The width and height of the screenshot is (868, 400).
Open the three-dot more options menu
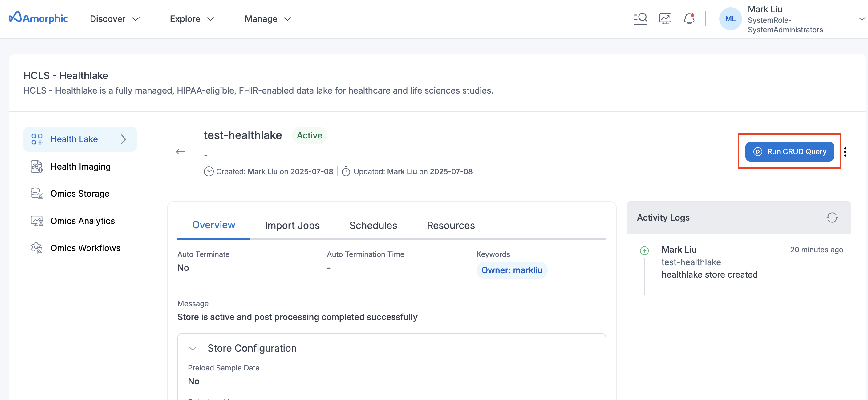pos(845,152)
